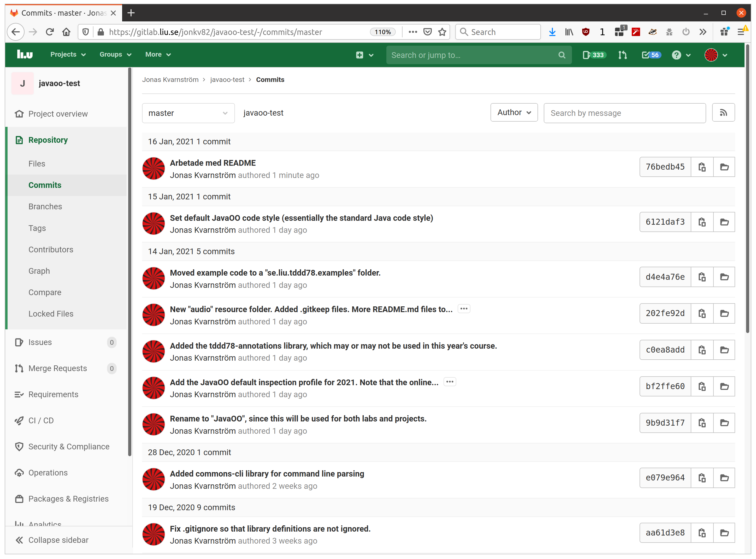The height and width of the screenshot is (559, 756).
Task: Open the Author filter dropdown
Action: click(514, 112)
